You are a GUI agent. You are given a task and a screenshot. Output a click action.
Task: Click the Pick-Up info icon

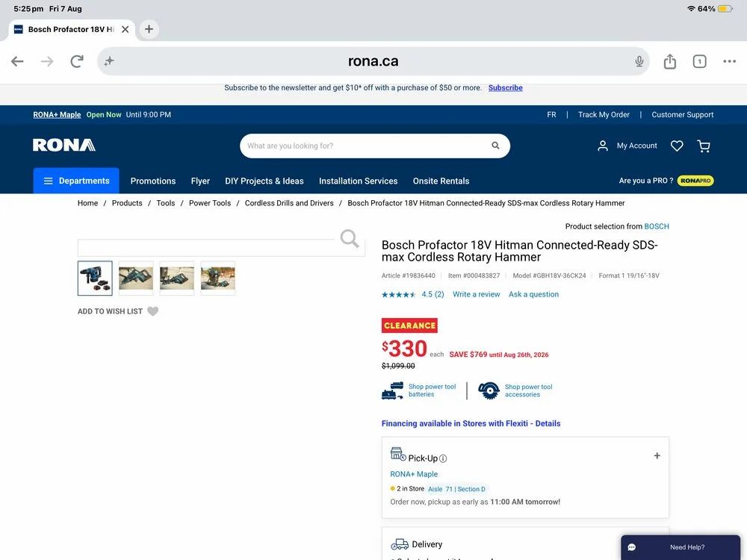click(x=443, y=458)
